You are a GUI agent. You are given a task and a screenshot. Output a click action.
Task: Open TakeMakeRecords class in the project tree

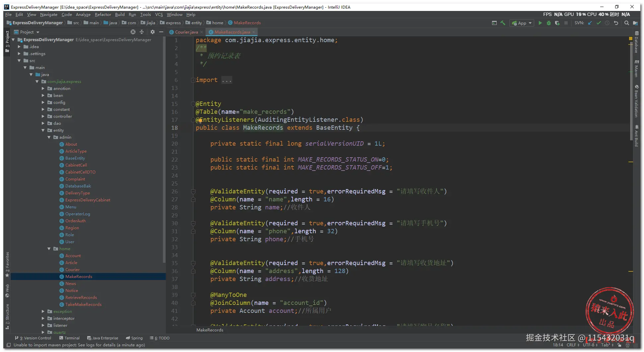point(83,305)
